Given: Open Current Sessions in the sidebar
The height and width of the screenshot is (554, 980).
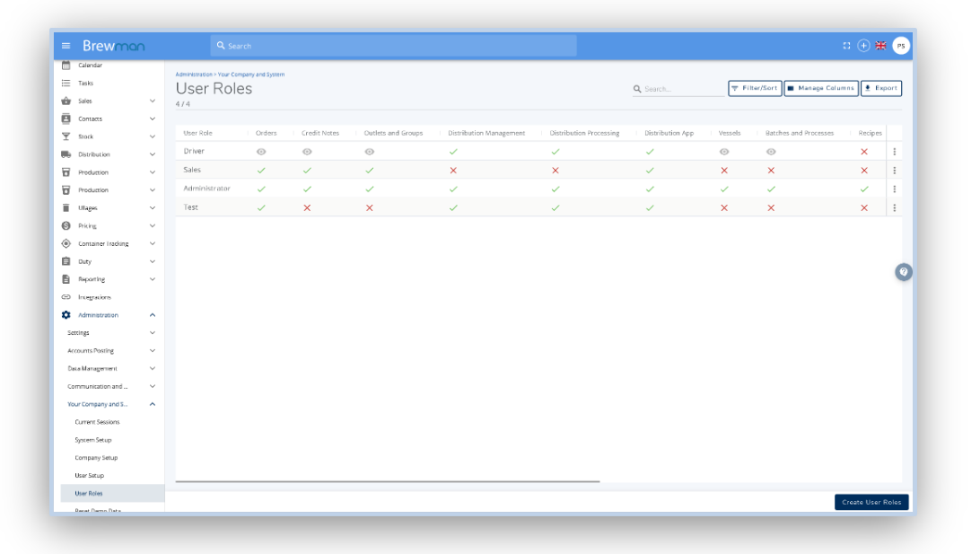Looking at the screenshot, I should click(x=97, y=422).
